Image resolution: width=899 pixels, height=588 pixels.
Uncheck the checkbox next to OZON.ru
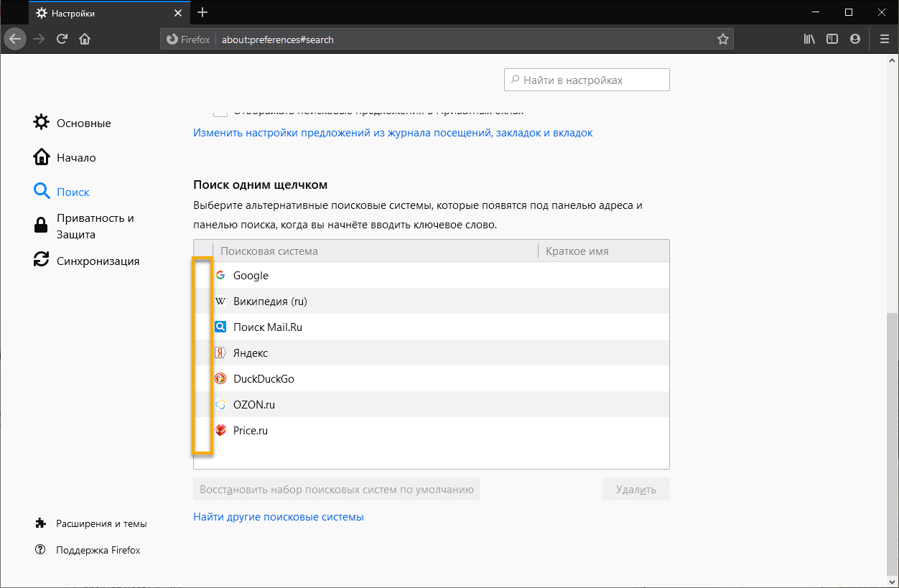203,404
